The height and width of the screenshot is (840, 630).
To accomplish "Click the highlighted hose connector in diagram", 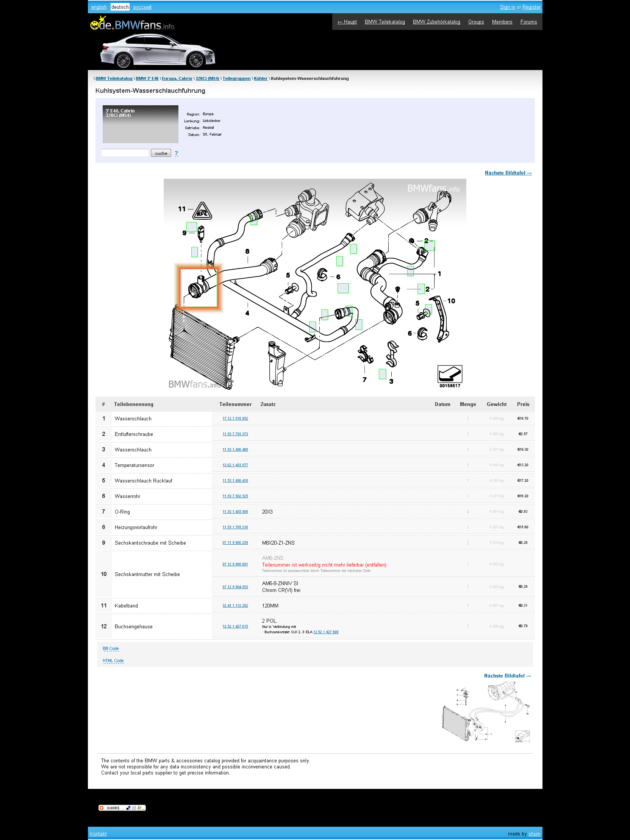I will coord(199,287).
